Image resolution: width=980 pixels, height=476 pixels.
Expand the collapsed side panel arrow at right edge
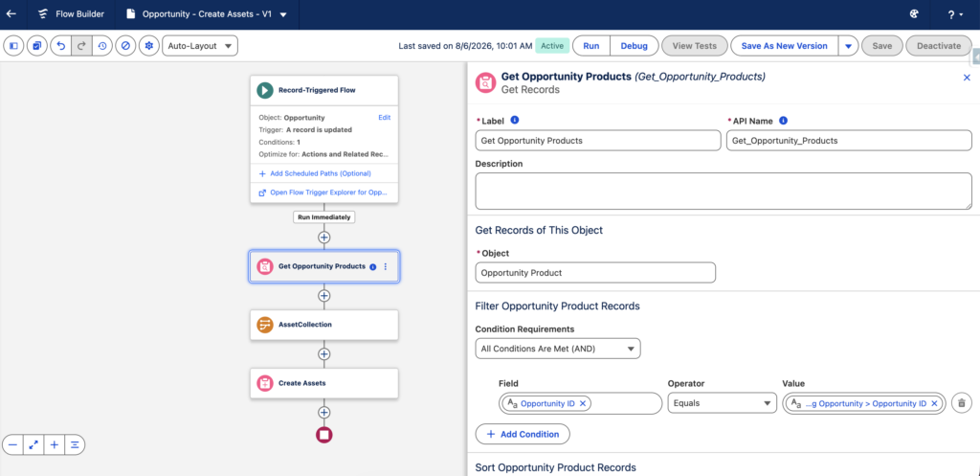pos(975,56)
